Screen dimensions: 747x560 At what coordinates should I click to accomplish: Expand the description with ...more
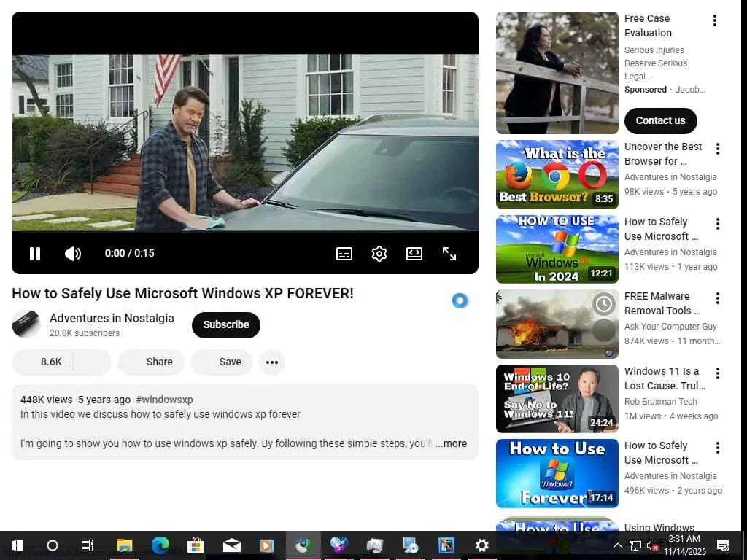pyautogui.click(x=451, y=443)
